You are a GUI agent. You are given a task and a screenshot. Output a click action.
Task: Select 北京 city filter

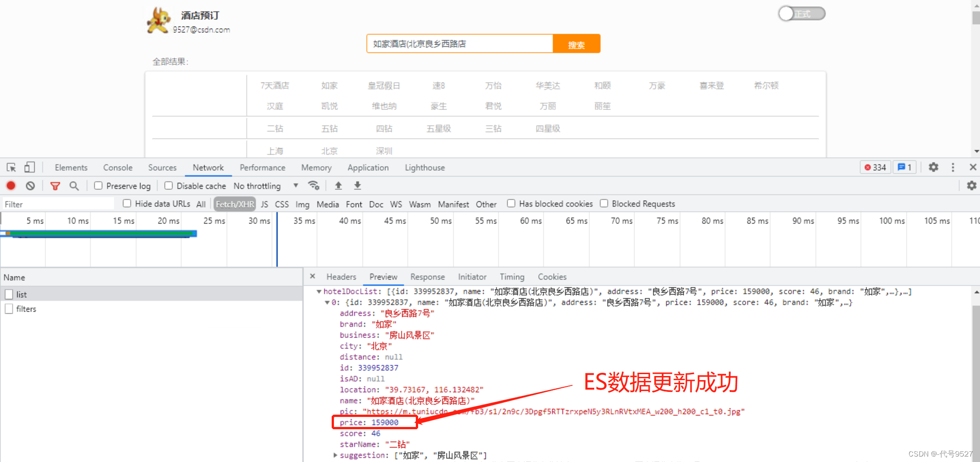329,151
